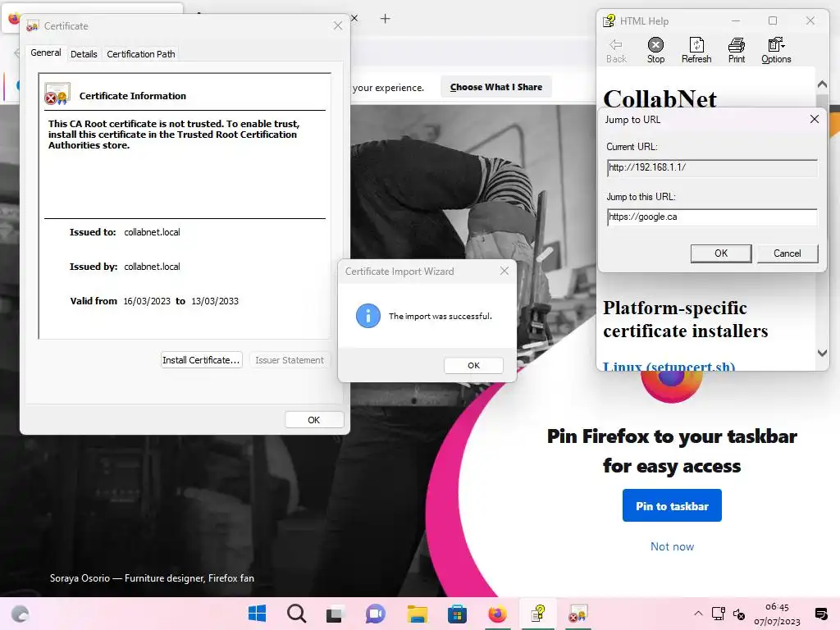Image resolution: width=840 pixels, height=630 pixels.
Task: Click the import info icon
Action: coord(368,316)
